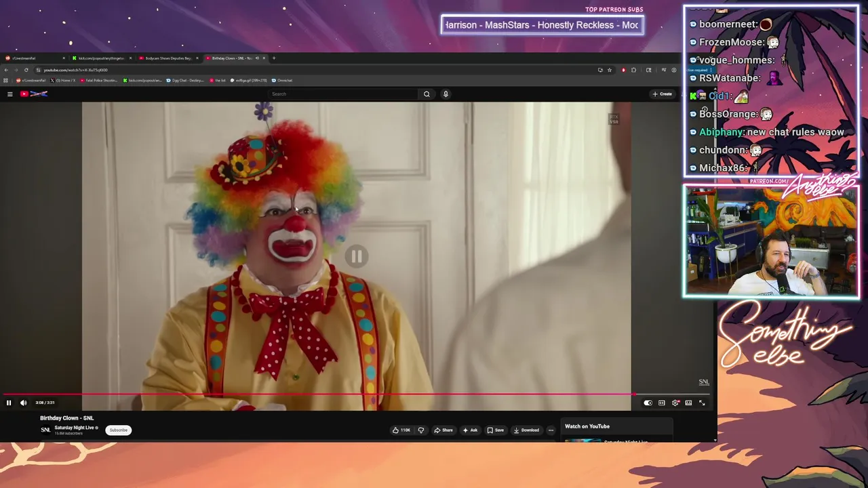Image resolution: width=868 pixels, height=488 pixels.
Task: Click the Birthday Clown - SNL video title
Action: click(67, 418)
